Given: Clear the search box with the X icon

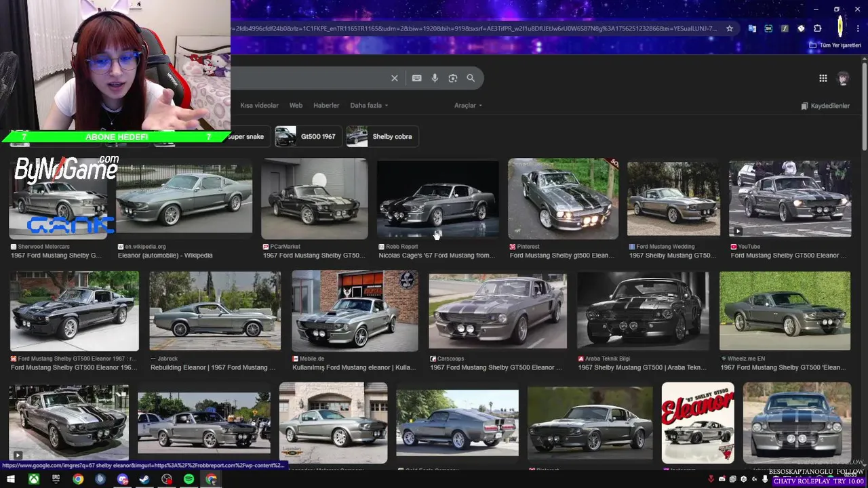Looking at the screenshot, I should point(394,78).
